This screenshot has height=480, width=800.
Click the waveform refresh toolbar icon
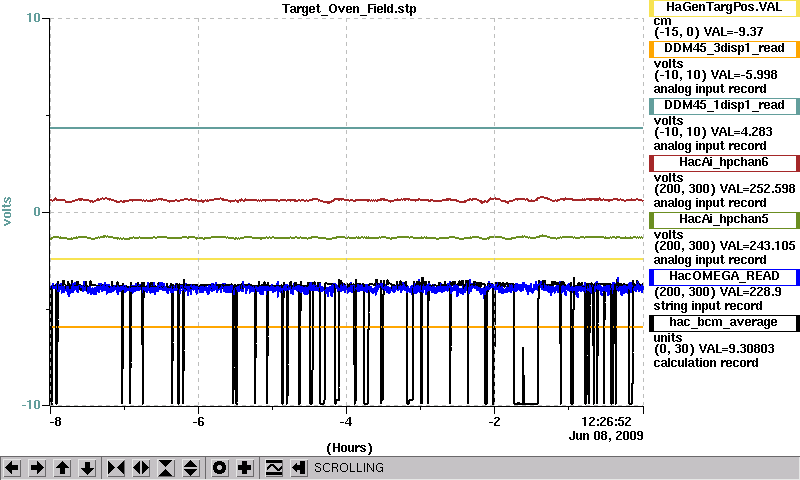(x=274, y=468)
